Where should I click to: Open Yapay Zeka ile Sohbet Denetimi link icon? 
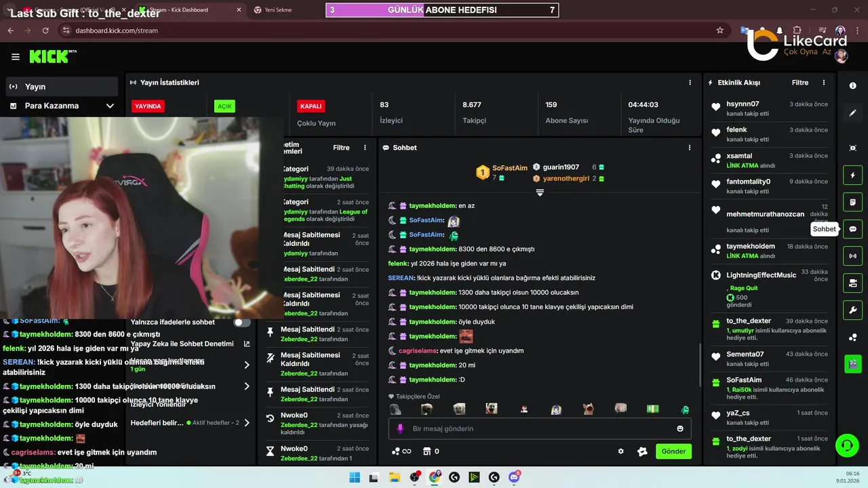[247, 344]
